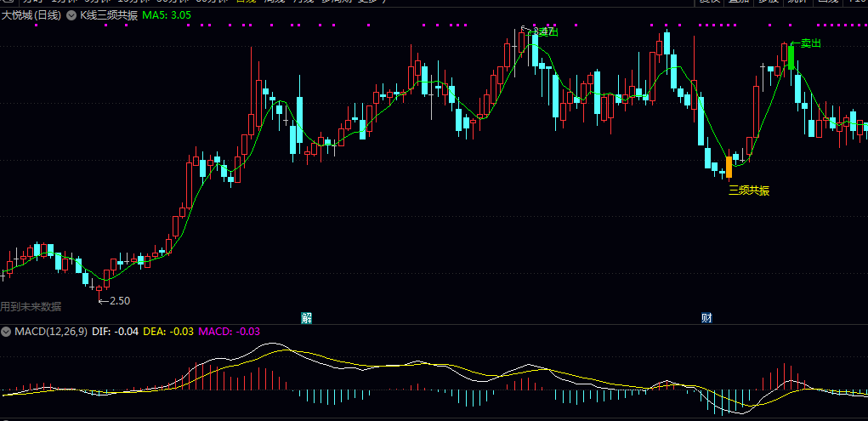Expand the MACD indicator settings arrow
868x421 pixels.
[6, 332]
